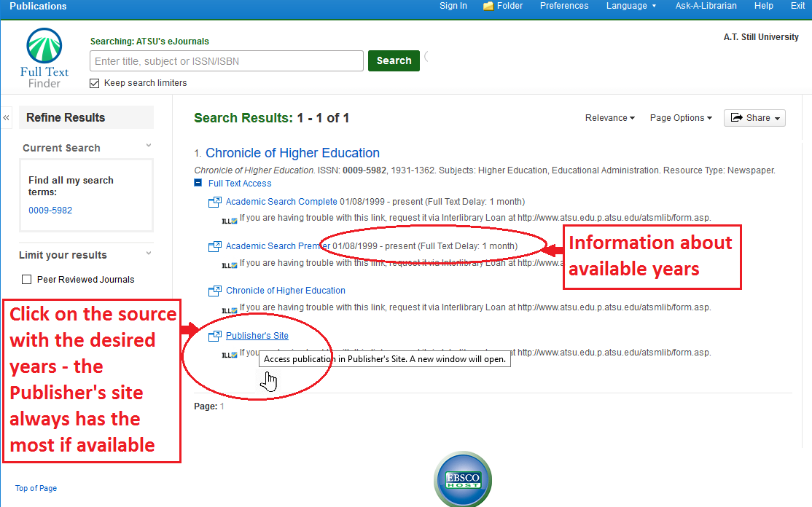Click the EBSCOhost logo at page bottom
The image size is (812, 507).
click(463, 479)
